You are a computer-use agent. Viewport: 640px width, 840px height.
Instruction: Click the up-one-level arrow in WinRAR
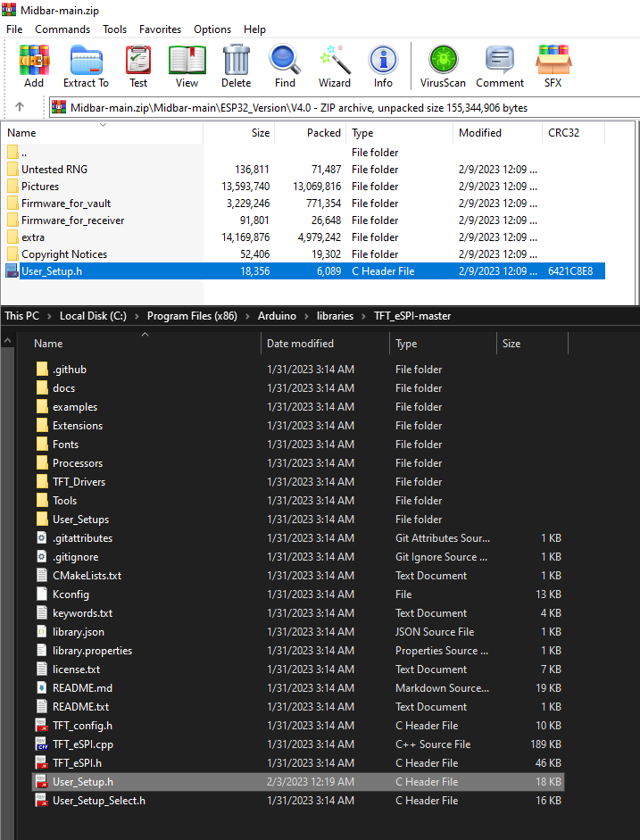(20, 107)
